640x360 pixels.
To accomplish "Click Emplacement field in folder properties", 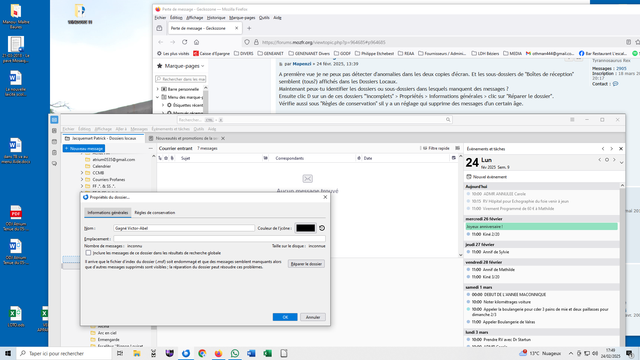I will click(x=219, y=239).
